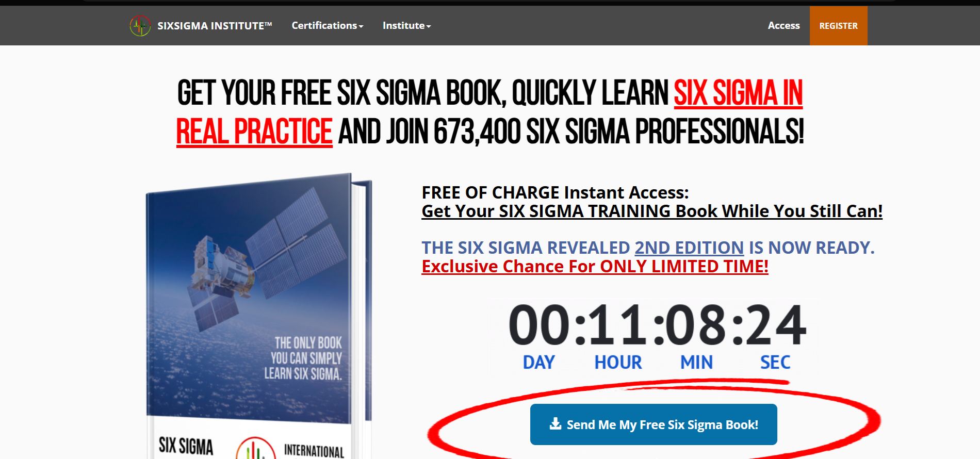Image resolution: width=980 pixels, height=459 pixels.
Task: Click the orange REGISTER button
Action: pos(838,26)
